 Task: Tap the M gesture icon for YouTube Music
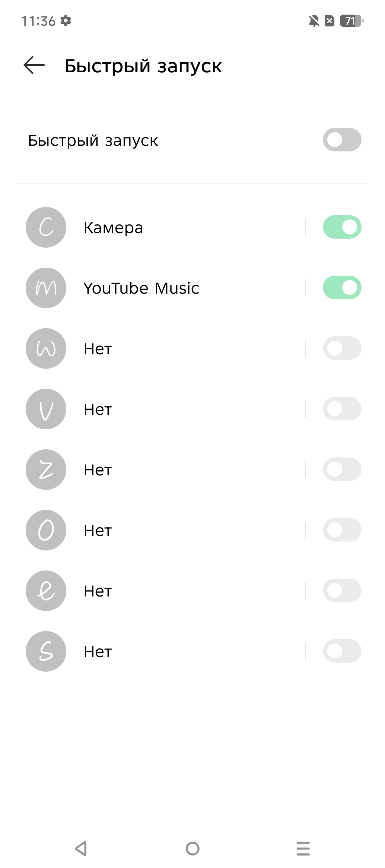[46, 288]
